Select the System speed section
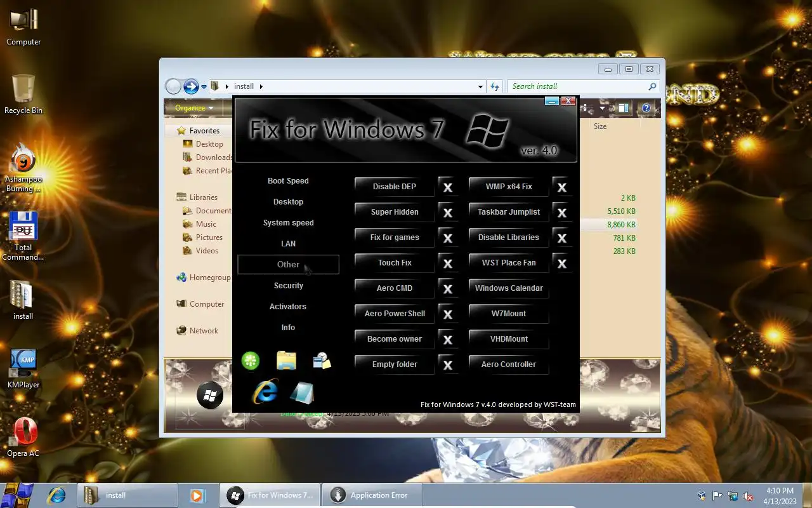This screenshot has width=812, height=508. (x=288, y=223)
